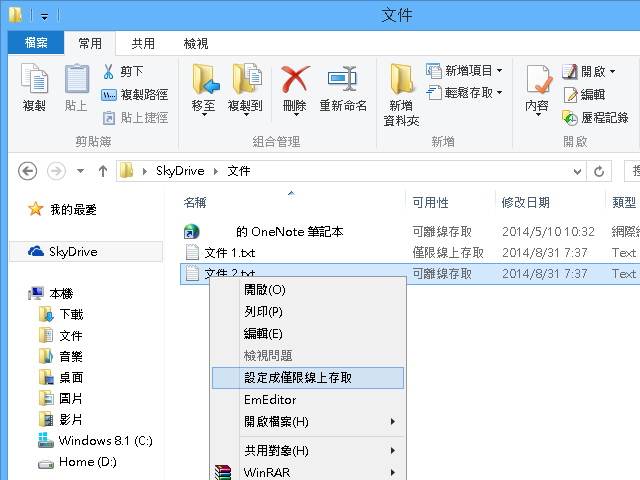Open Videos (影片) folder in the navigation pane
This screenshot has height=480, width=640.
[61, 420]
